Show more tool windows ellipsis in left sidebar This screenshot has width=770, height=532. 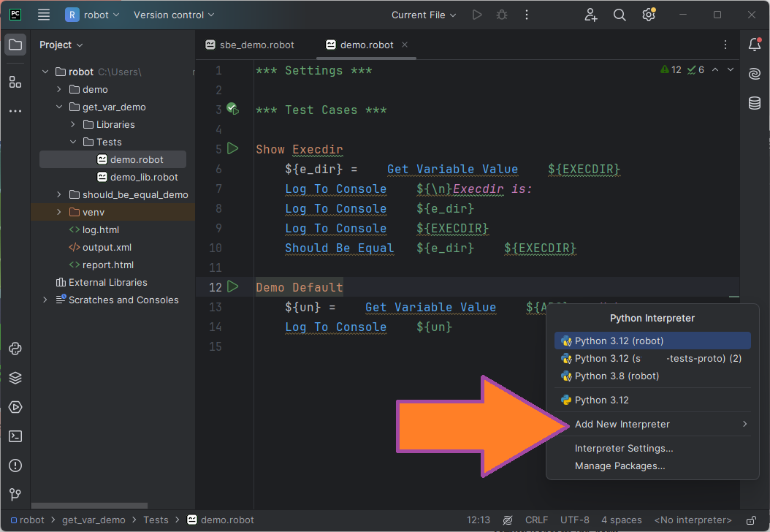(x=15, y=111)
